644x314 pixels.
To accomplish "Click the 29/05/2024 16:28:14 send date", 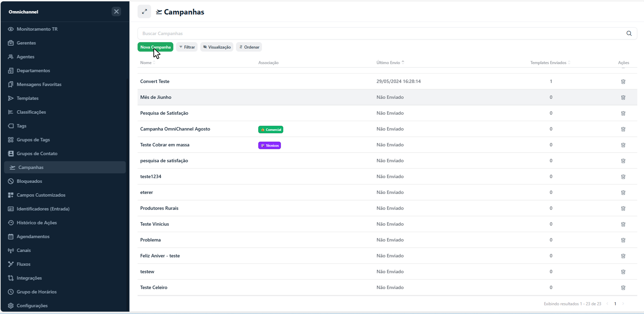I will pos(398,81).
